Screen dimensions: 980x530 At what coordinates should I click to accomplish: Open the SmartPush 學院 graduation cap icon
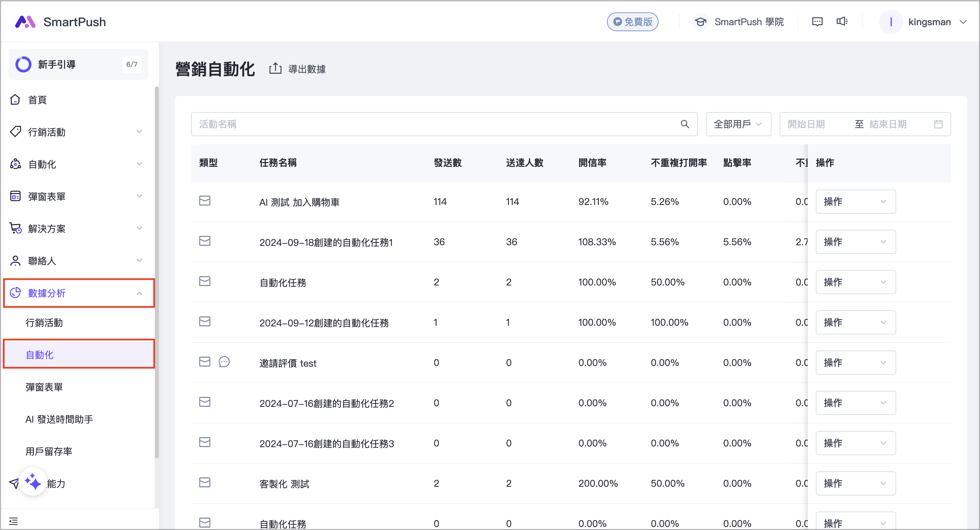[700, 22]
